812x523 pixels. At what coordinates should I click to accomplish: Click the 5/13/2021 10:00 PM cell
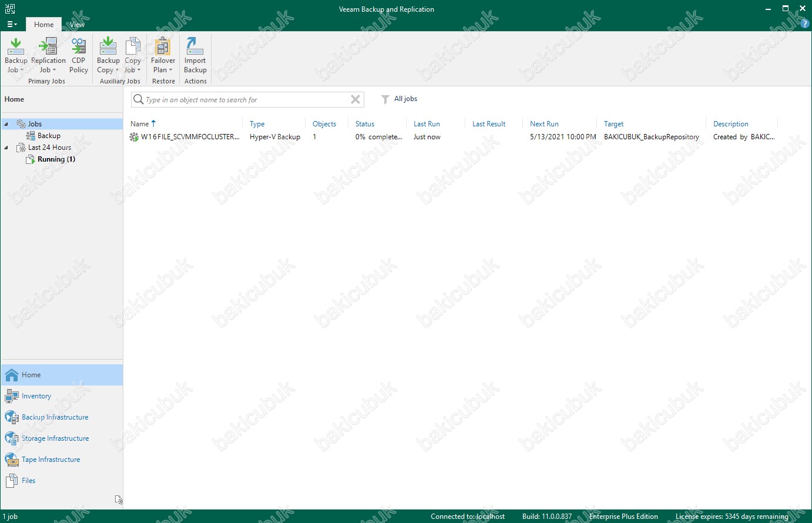tap(563, 137)
